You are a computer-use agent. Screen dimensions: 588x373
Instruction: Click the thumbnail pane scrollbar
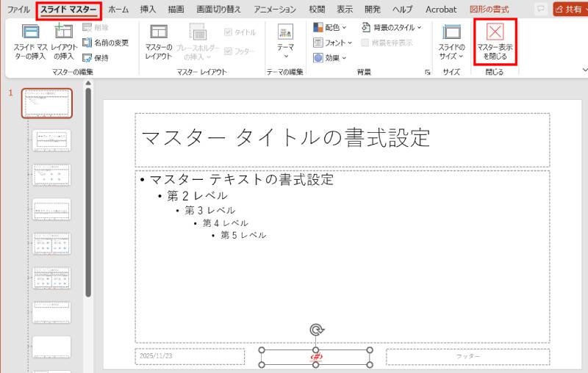point(88,192)
